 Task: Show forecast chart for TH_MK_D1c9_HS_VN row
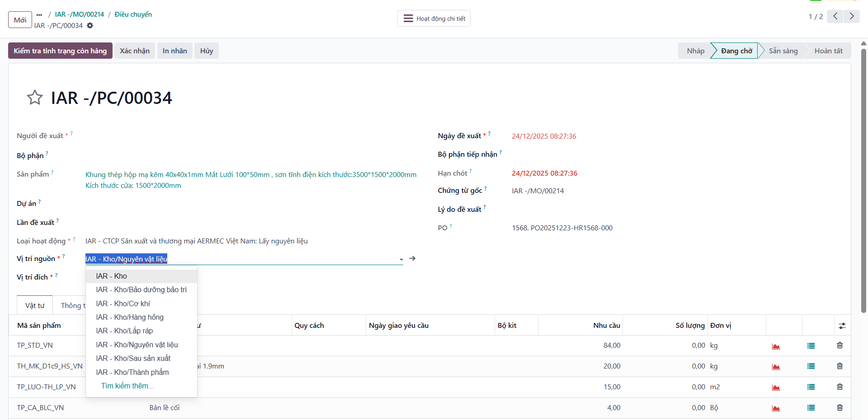click(x=776, y=367)
